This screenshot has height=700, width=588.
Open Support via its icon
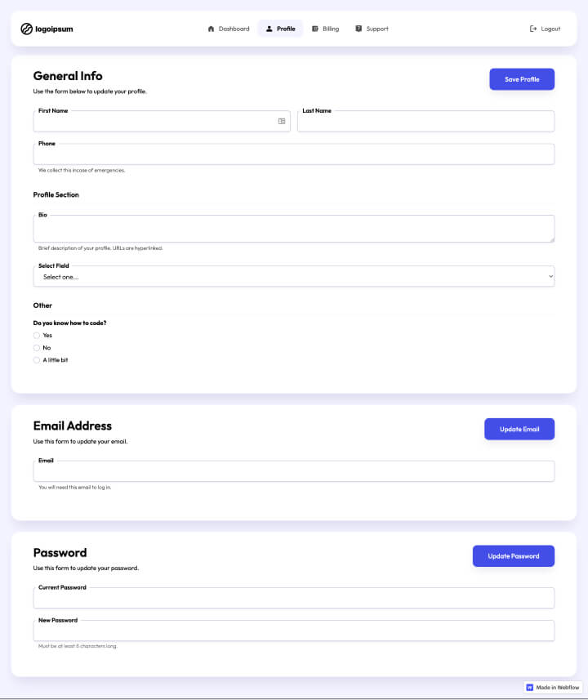[x=357, y=29]
